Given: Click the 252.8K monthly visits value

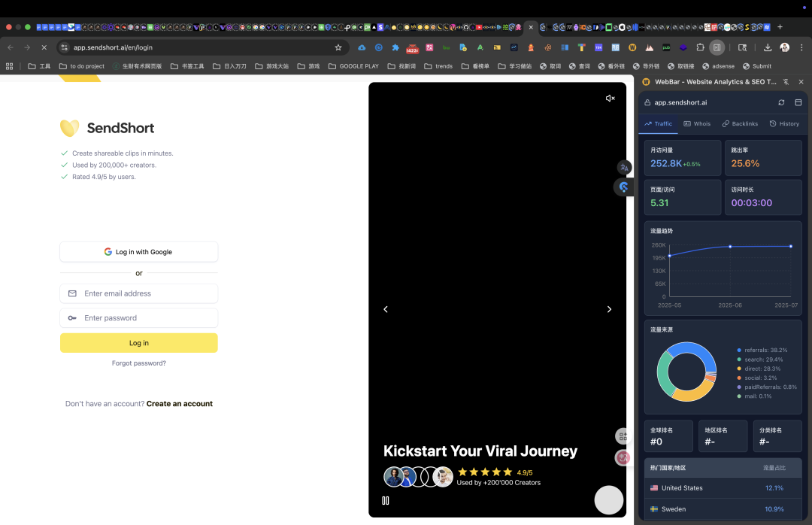Looking at the screenshot, I should point(666,164).
